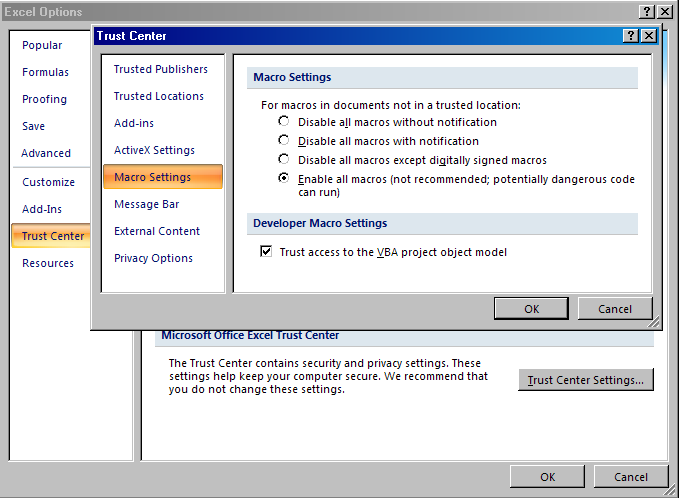Screen dimensions: 679x498
Task: Select Enable all macros radio option
Action: [x=284, y=178]
